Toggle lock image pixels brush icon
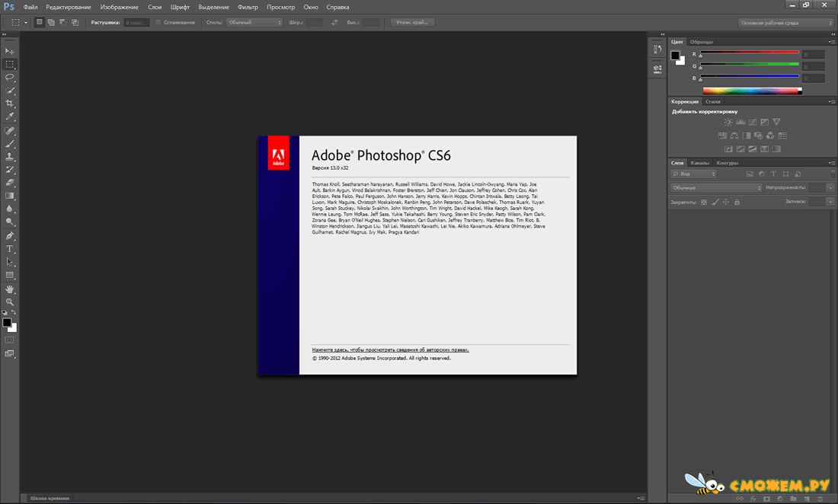Viewport: 838px width, 504px height. 715,203
